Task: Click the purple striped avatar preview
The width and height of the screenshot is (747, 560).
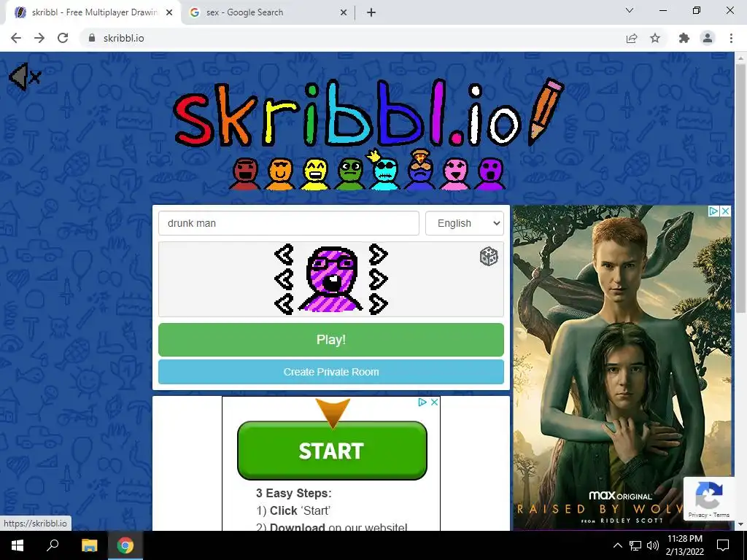Action: 331,279
